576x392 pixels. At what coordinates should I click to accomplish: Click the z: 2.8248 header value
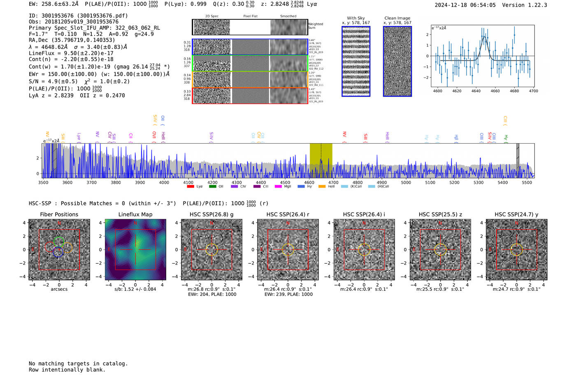click(275, 4)
